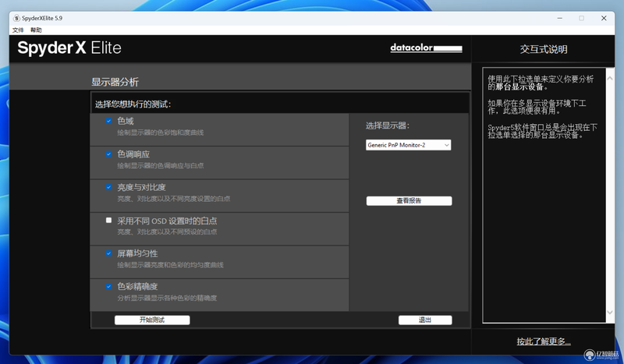
Task: Click description 绘制显示器的色彩饱和度曲线
Action: [x=161, y=133]
